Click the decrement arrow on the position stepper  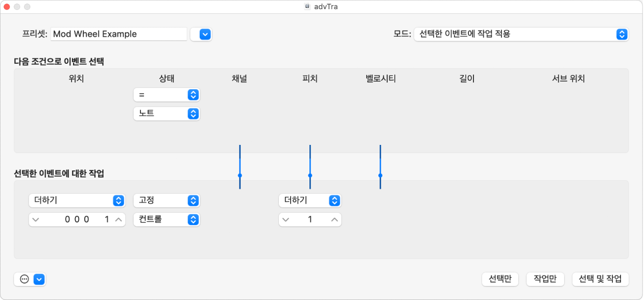pyautogui.click(x=35, y=220)
